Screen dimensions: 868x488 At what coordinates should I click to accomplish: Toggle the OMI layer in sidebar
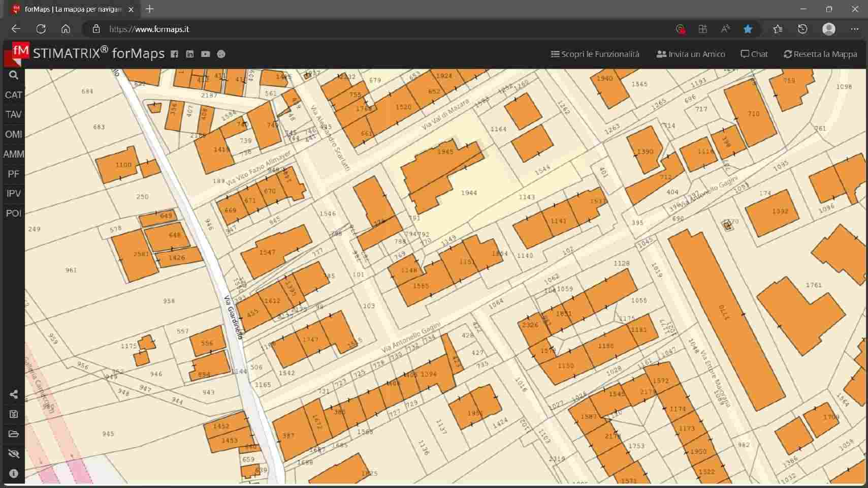pos(14,135)
